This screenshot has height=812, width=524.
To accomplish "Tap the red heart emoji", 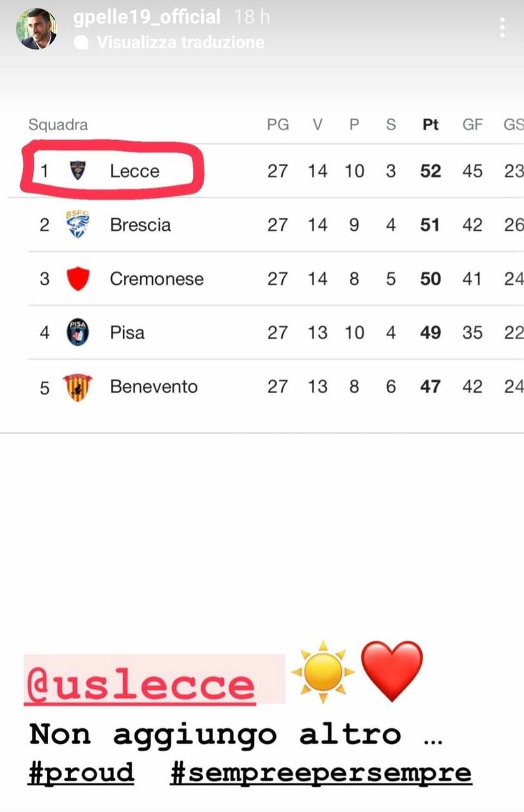I will (x=391, y=671).
